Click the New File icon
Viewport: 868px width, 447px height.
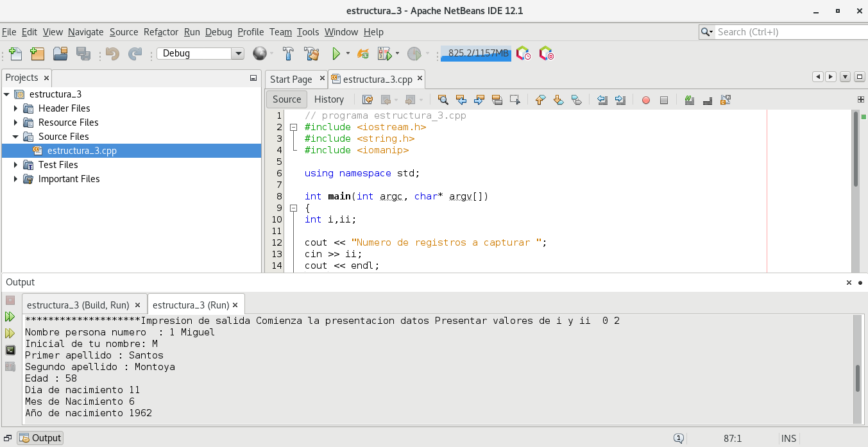[x=15, y=54]
